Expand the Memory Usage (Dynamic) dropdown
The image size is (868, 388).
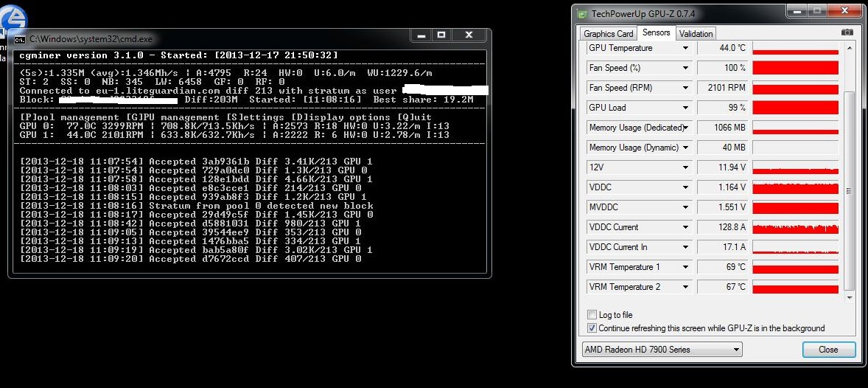(x=685, y=148)
